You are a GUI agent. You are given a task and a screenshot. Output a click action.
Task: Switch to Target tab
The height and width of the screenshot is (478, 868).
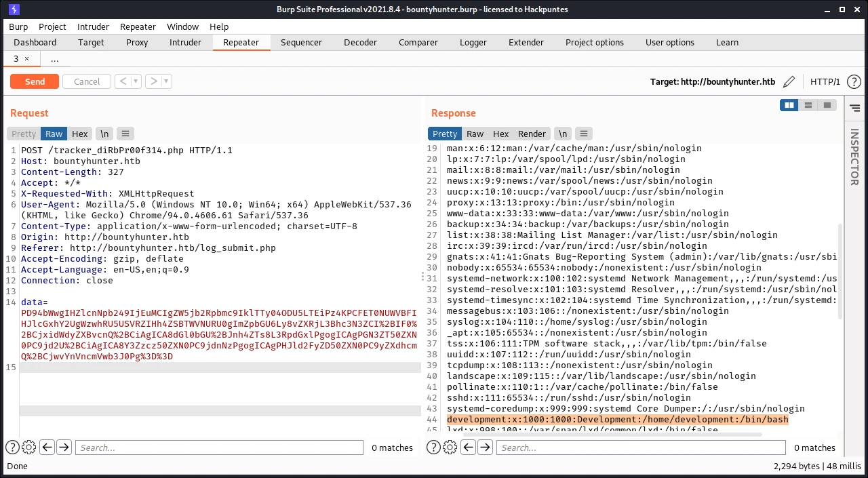pos(91,42)
